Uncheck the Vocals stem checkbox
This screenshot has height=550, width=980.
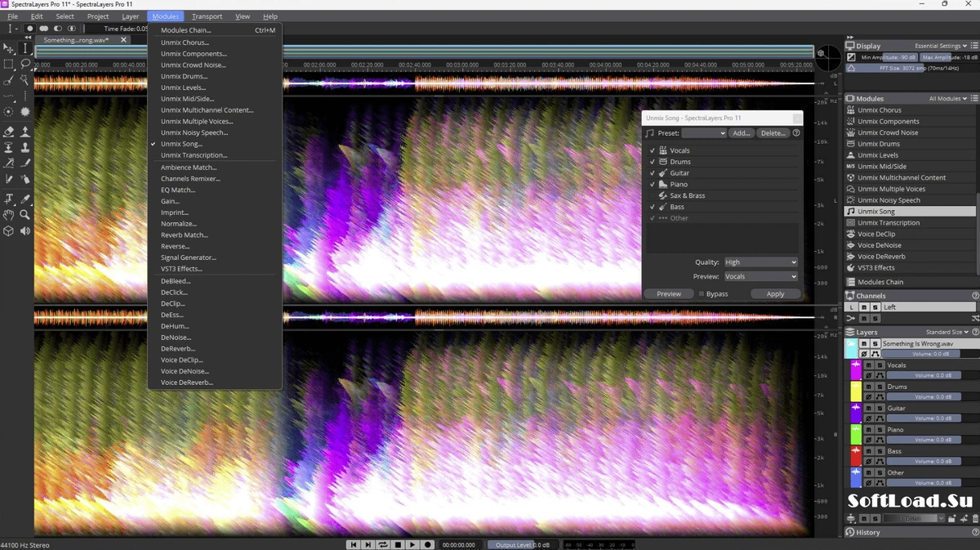pyautogui.click(x=652, y=150)
